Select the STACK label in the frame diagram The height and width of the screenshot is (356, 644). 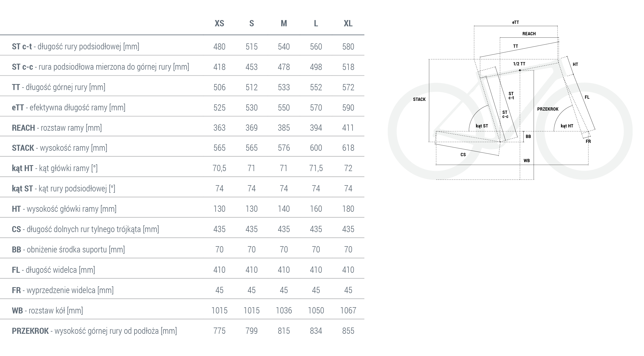(419, 100)
